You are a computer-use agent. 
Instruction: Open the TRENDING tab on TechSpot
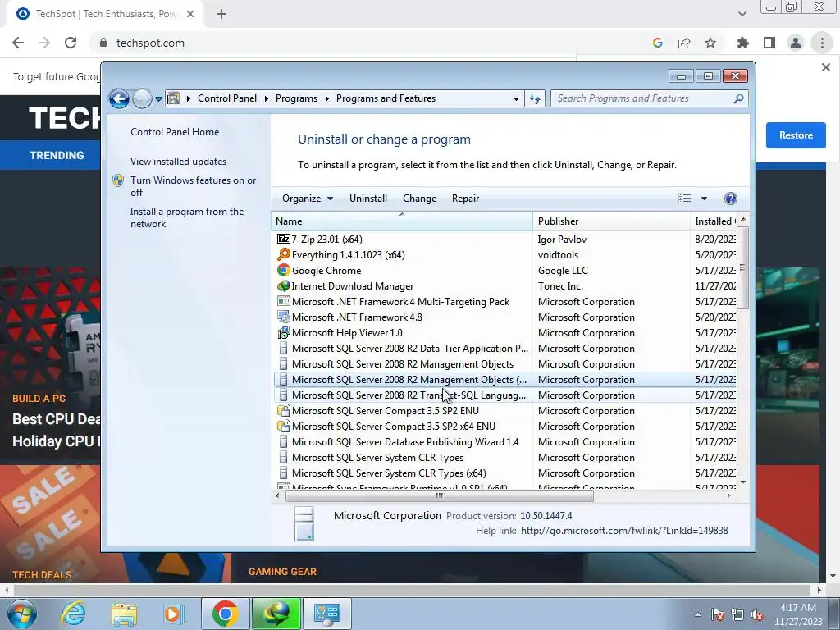coord(57,155)
